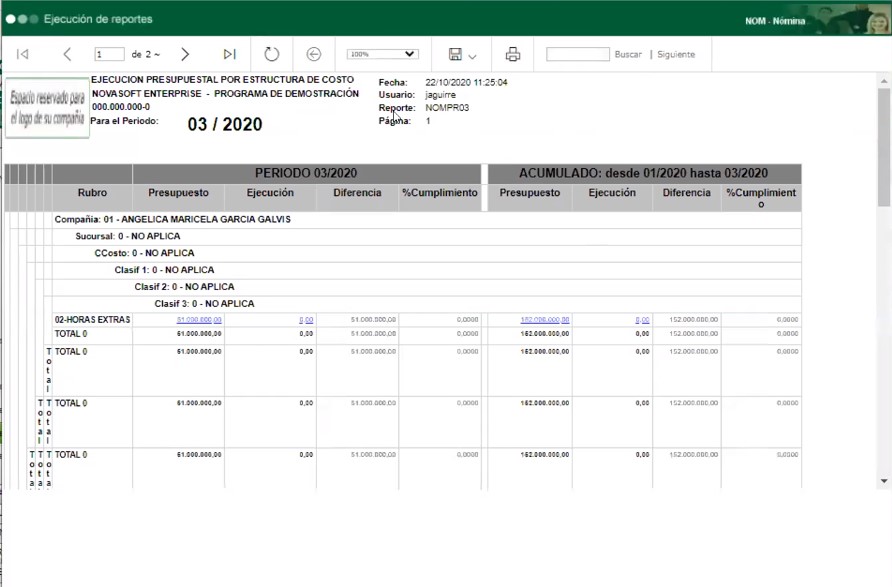Screen dimensions: 892x587
Task: Go to first page of report
Action: pyautogui.click(x=23, y=54)
